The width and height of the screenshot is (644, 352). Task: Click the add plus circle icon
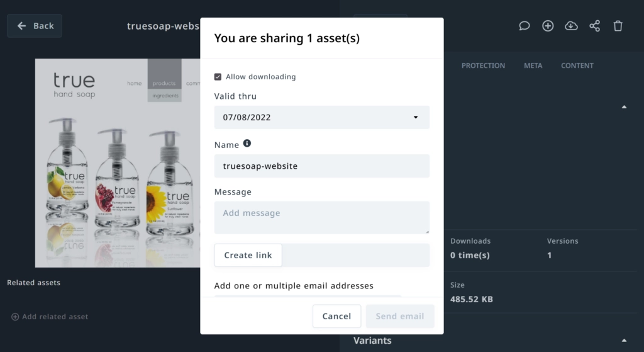tap(548, 26)
